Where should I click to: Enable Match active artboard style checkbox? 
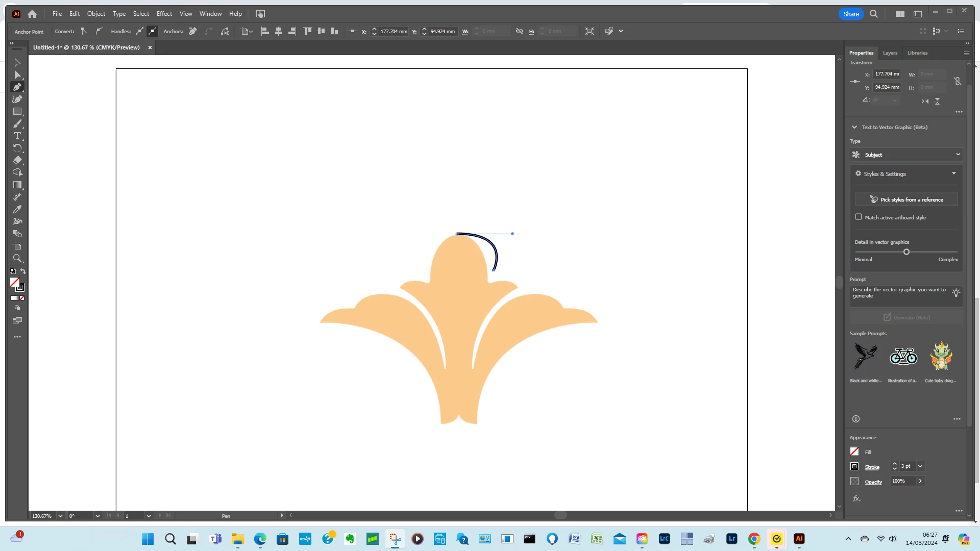(x=859, y=217)
